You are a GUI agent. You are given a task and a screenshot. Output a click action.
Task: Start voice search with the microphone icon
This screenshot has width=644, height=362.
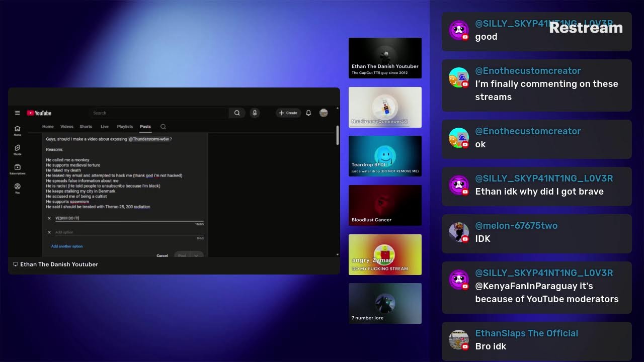pos(255,113)
